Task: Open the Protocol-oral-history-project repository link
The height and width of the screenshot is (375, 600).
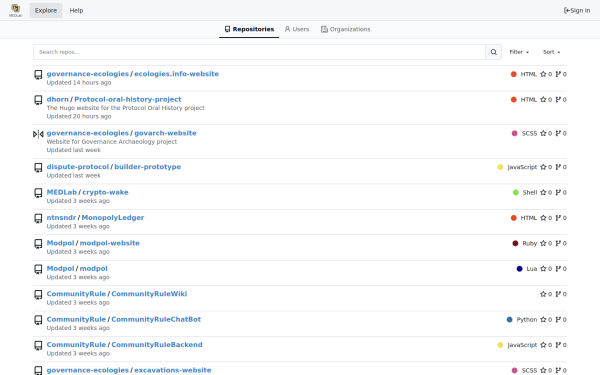Action: click(x=128, y=99)
